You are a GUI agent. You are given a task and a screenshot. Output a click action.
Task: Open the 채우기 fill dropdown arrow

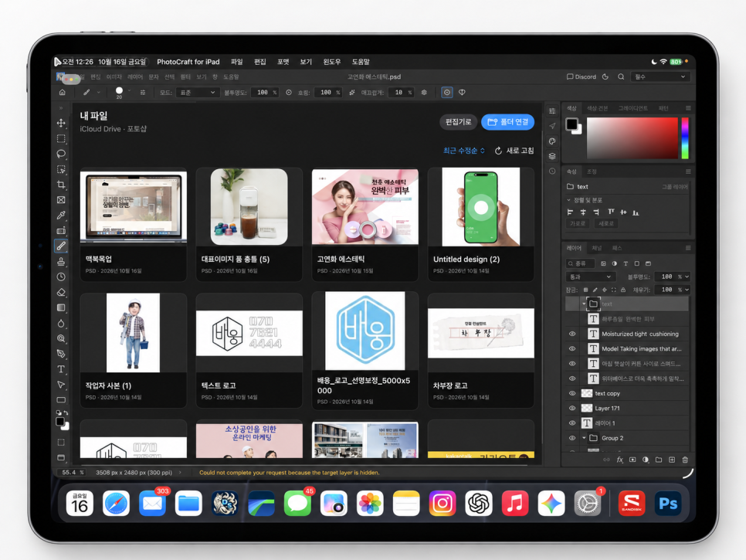[687, 290]
